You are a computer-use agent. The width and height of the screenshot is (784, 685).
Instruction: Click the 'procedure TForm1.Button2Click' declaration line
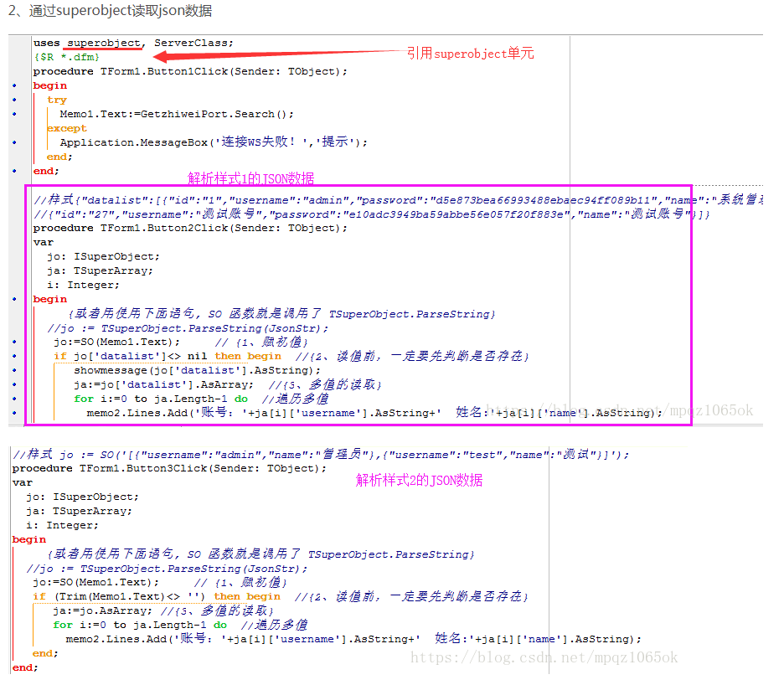(x=190, y=228)
